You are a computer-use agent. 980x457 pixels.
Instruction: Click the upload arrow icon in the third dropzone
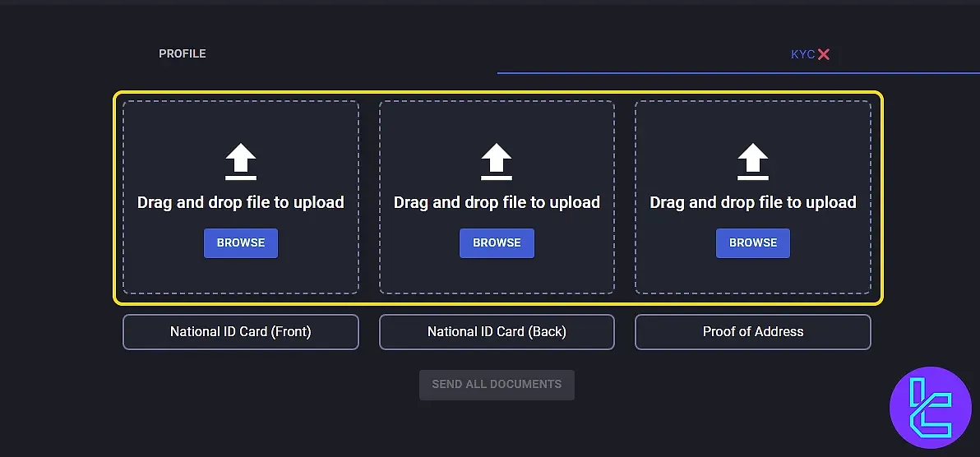click(753, 161)
